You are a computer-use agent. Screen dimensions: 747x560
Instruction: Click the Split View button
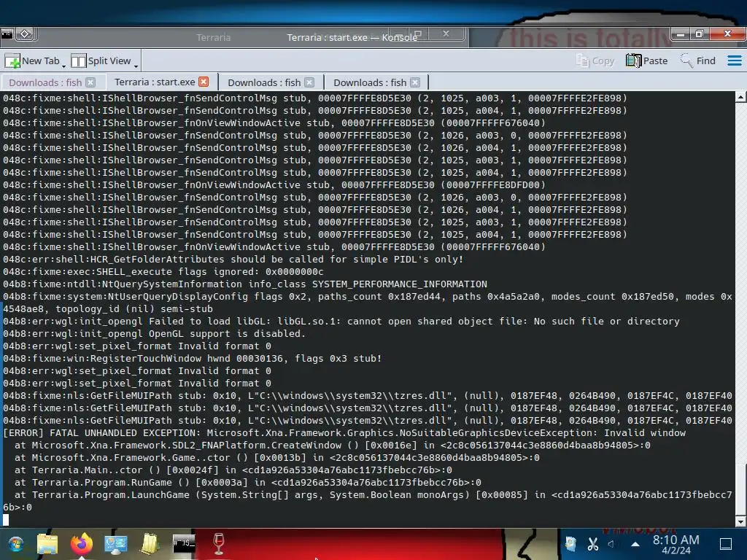pos(101,61)
